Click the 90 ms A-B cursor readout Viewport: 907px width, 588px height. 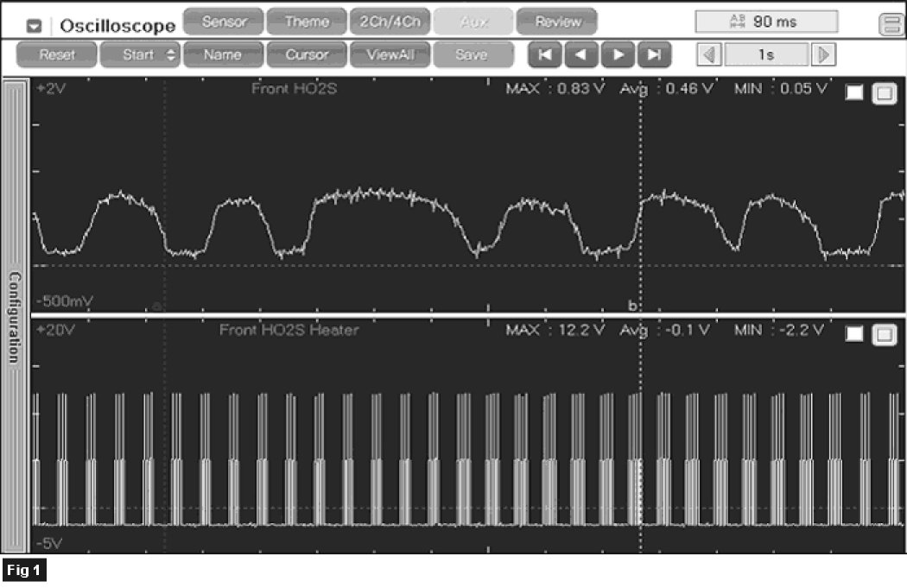click(766, 22)
